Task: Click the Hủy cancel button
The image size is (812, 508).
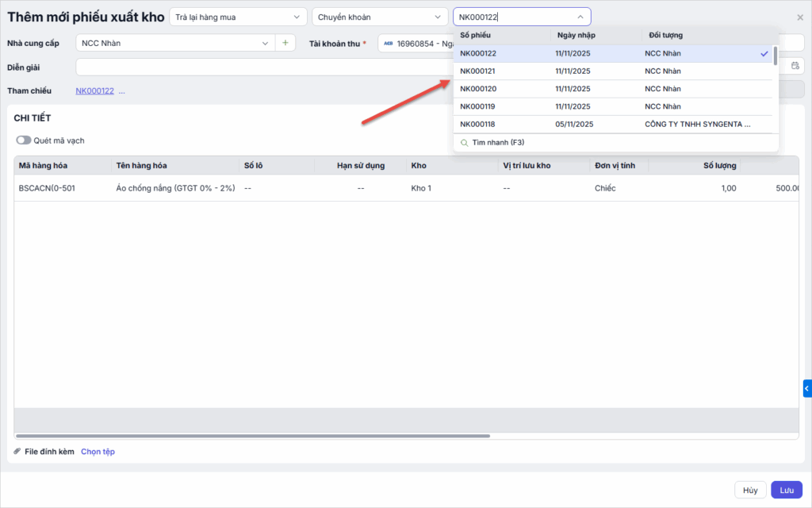Action: 750,490
